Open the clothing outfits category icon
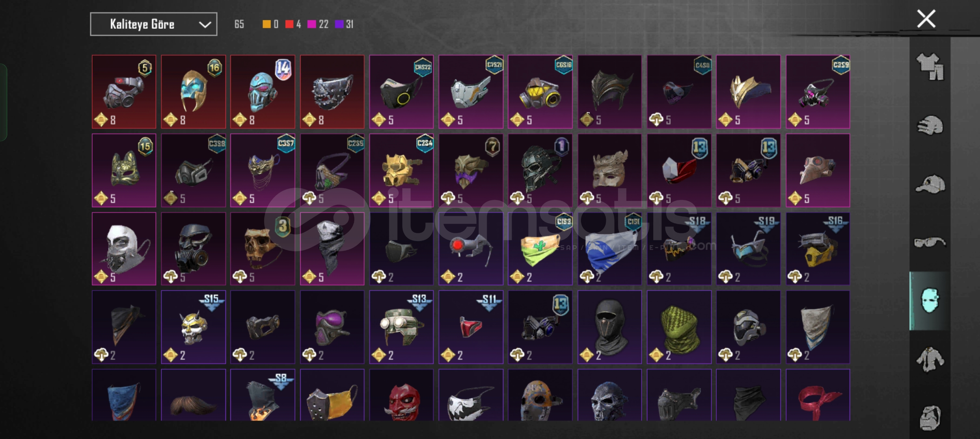This screenshot has height=439, width=980. (x=930, y=66)
